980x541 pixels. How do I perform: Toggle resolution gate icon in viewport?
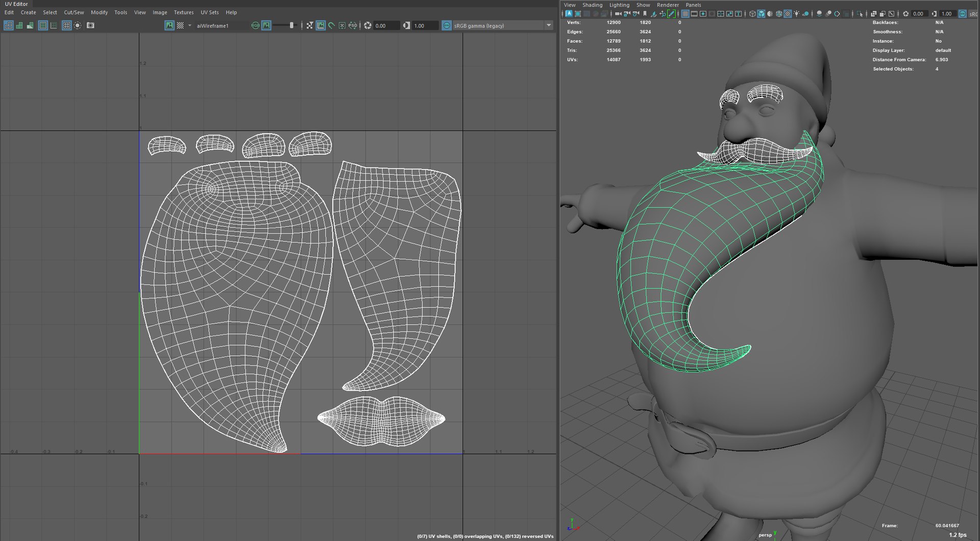703,14
